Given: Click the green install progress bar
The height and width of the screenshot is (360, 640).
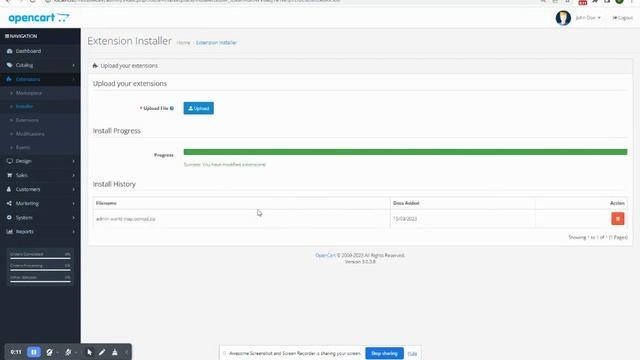Looking at the screenshot, I should click(x=405, y=152).
